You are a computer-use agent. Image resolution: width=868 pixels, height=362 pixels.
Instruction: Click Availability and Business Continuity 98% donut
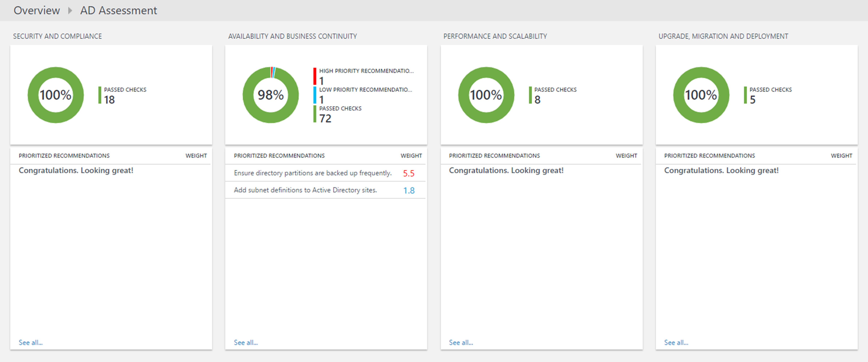(x=271, y=95)
